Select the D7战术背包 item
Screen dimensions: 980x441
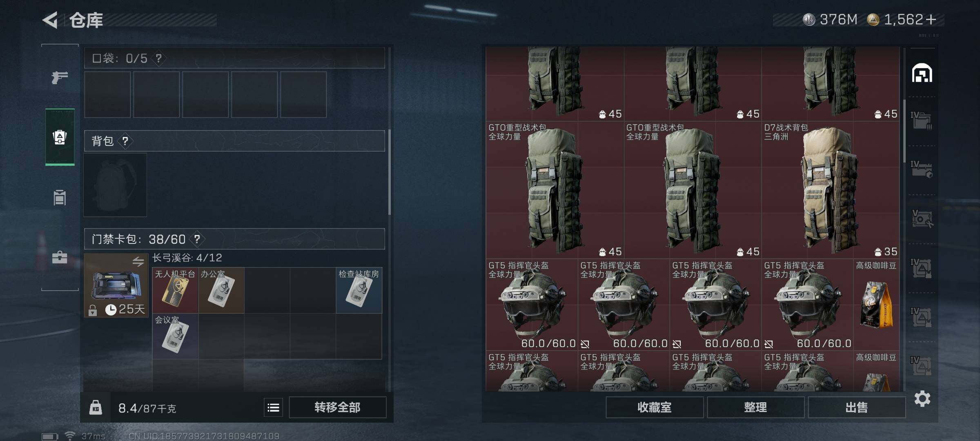831,190
